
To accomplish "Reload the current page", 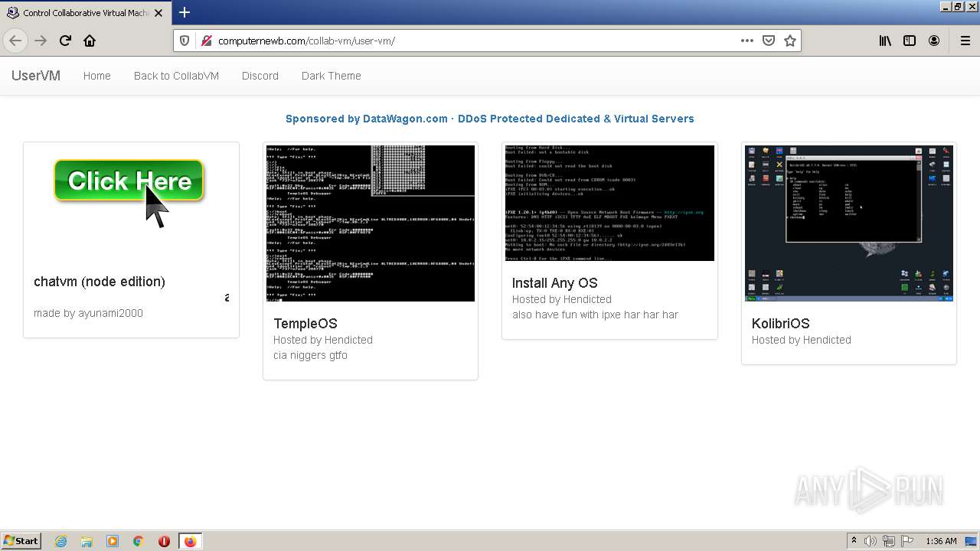I will click(x=65, y=41).
